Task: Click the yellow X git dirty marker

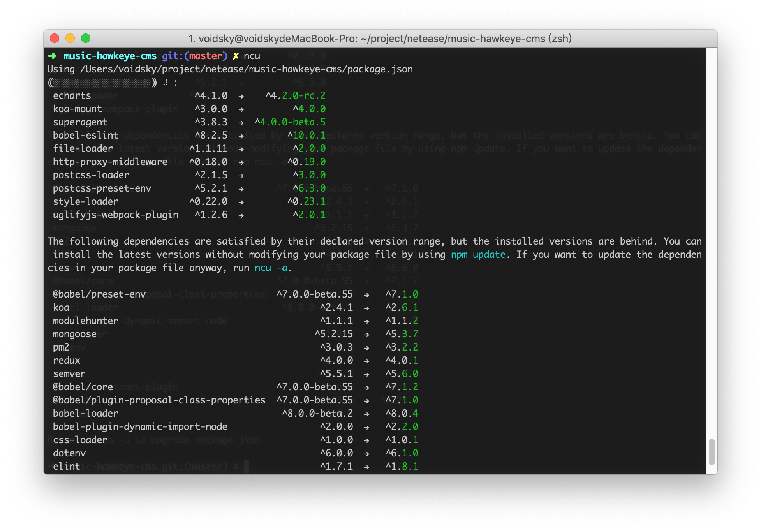Action: (x=235, y=56)
